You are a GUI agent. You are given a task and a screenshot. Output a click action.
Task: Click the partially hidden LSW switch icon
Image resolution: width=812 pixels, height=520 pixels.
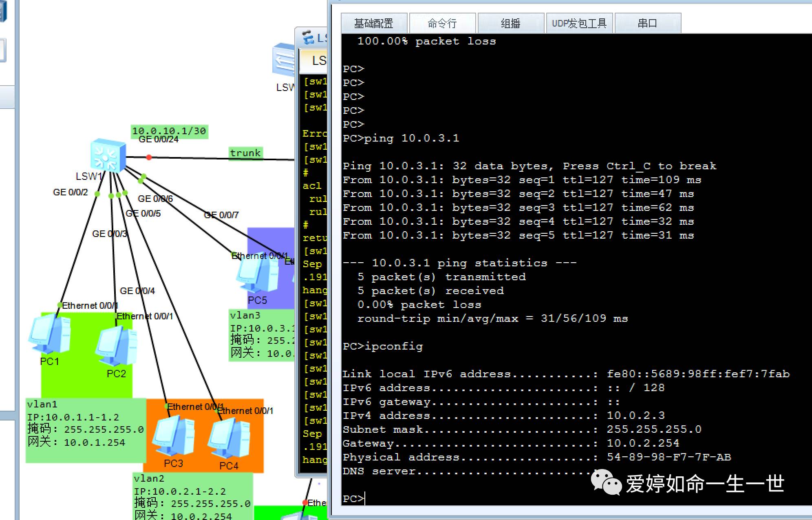(x=284, y=60)
